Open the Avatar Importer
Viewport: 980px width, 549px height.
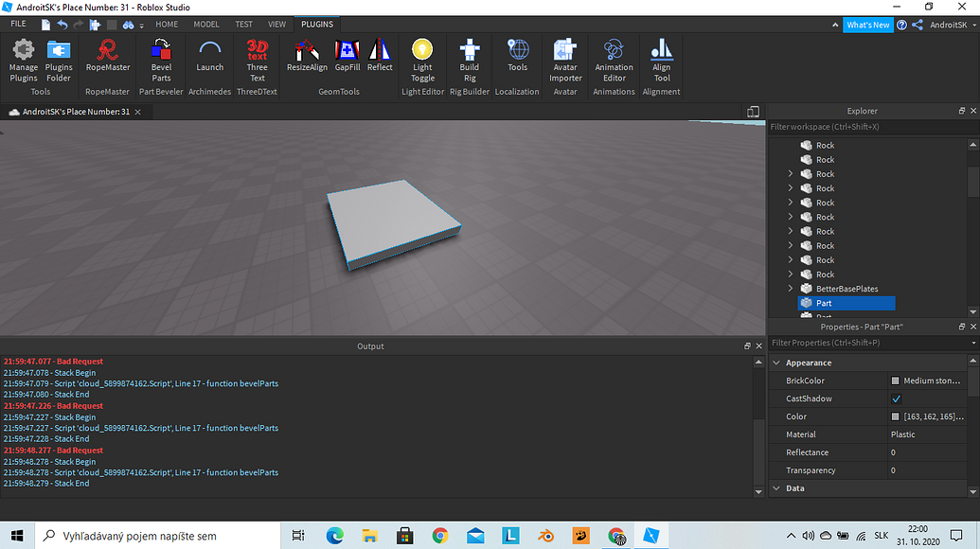(565, 61)
